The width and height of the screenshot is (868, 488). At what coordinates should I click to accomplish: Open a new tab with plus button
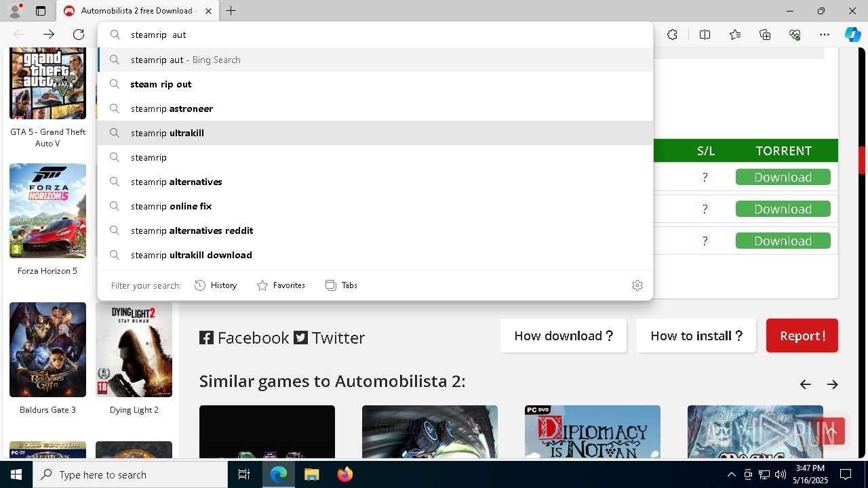click(x=231, y=11)
